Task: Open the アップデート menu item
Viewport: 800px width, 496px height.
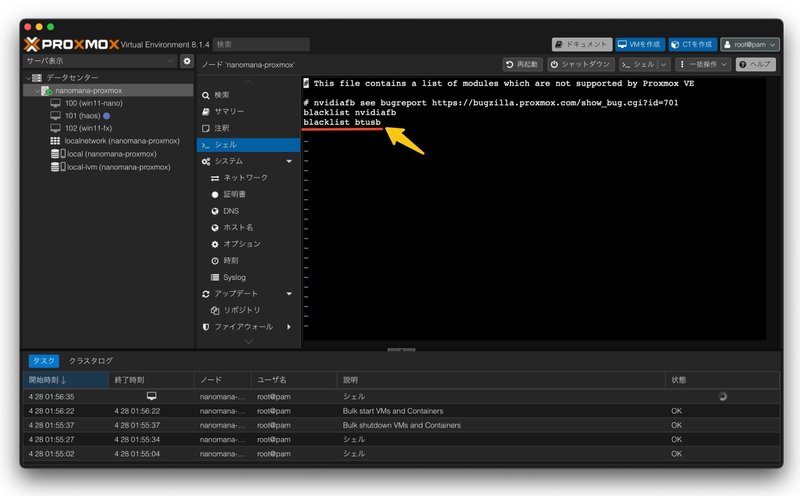Action: pos(236,294)
